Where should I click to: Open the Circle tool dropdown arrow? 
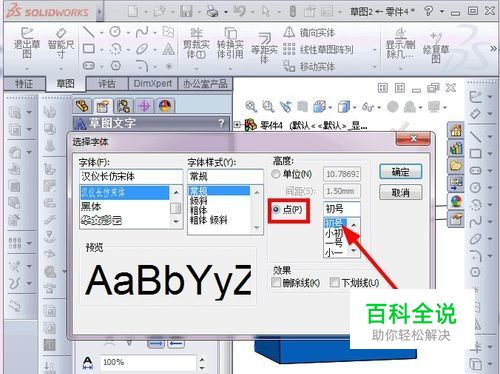[x=128, y=33]
